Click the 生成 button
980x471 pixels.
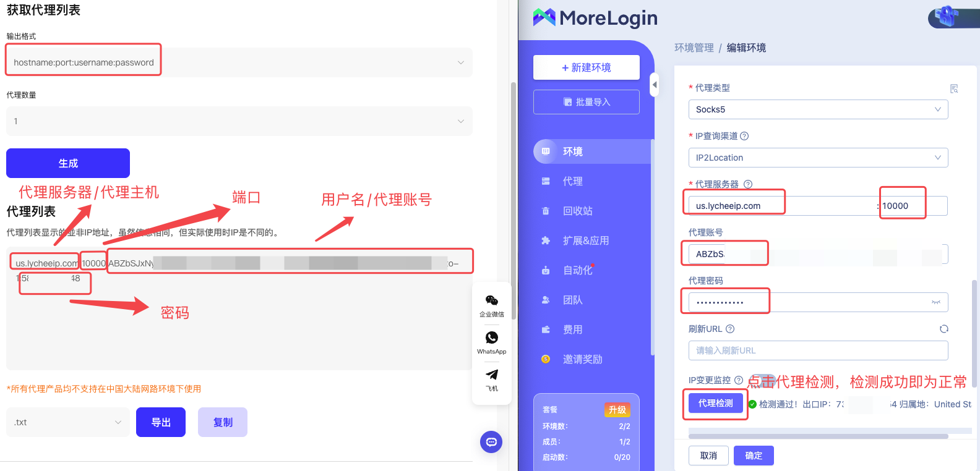coord(68,163)
